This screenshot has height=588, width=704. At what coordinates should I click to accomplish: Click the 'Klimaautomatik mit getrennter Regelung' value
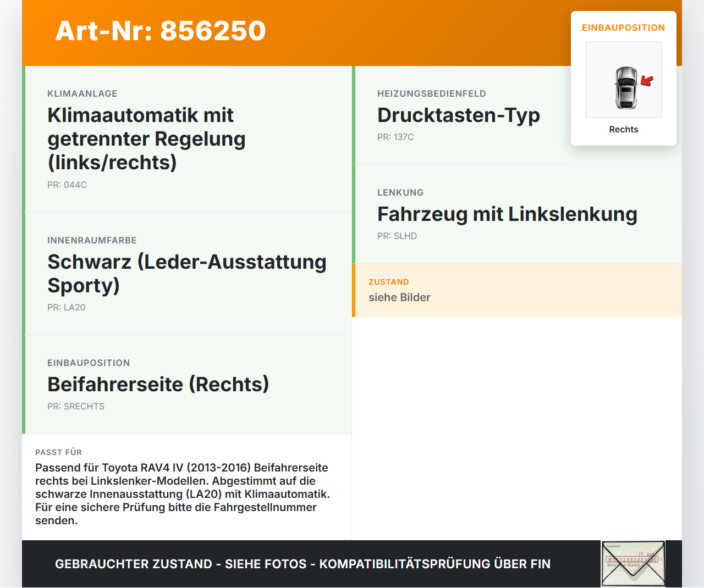click(146, 138)
